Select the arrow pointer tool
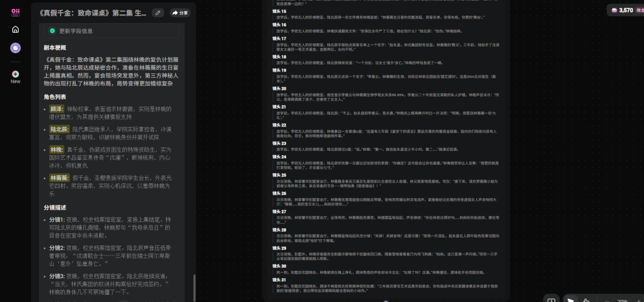644x302 pixels. pos(570,299)
